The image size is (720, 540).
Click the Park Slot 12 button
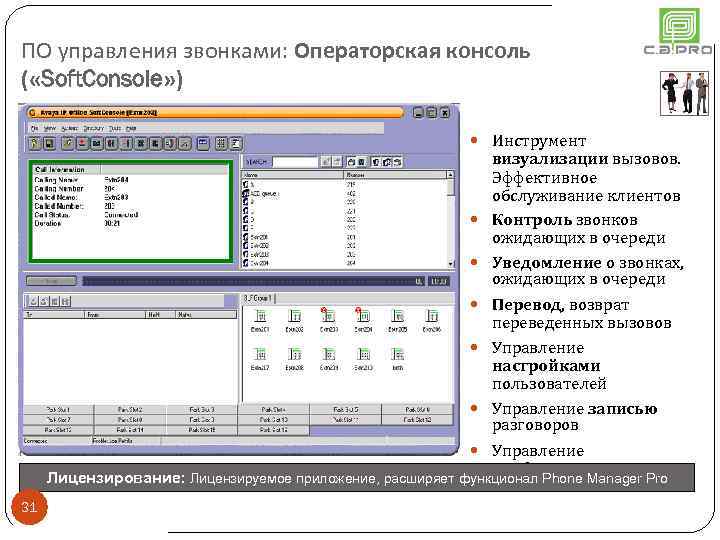pyautogui.click(x=417, y=420)
